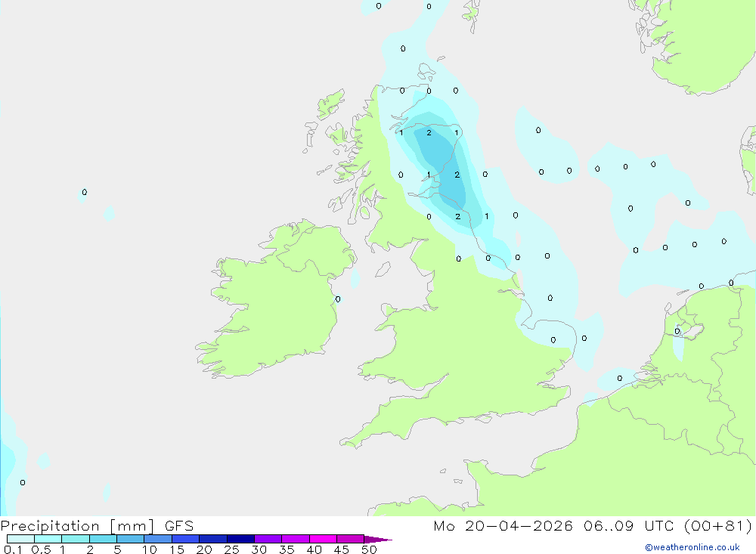Select the 35–40 mm violet legend swatch

tap(295, 539)
